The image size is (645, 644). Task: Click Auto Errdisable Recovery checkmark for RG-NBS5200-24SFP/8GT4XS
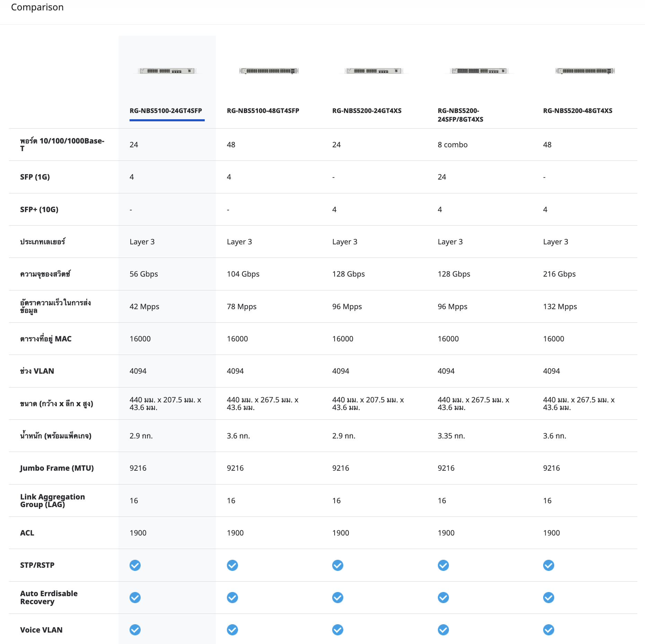point(443,598)
